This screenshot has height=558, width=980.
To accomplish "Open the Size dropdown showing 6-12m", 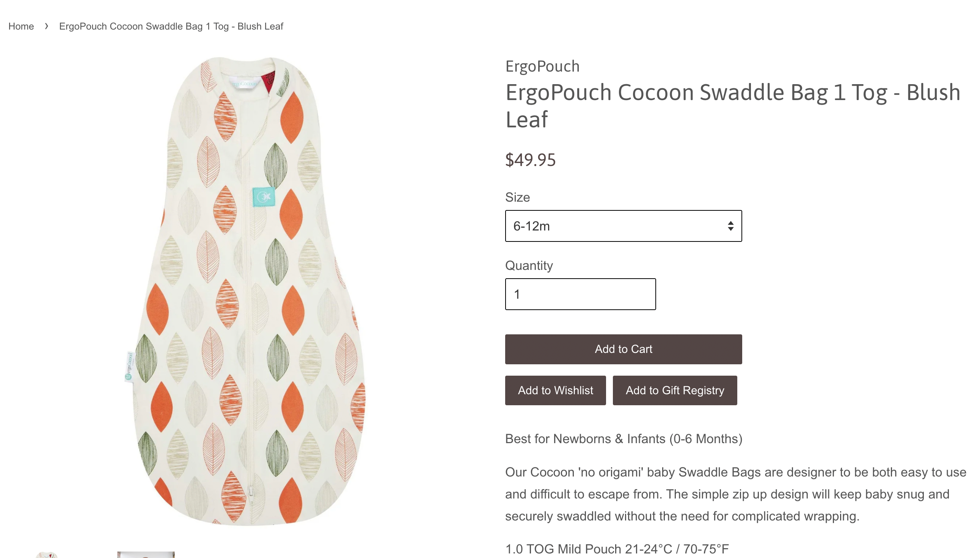I will [614, 226].
